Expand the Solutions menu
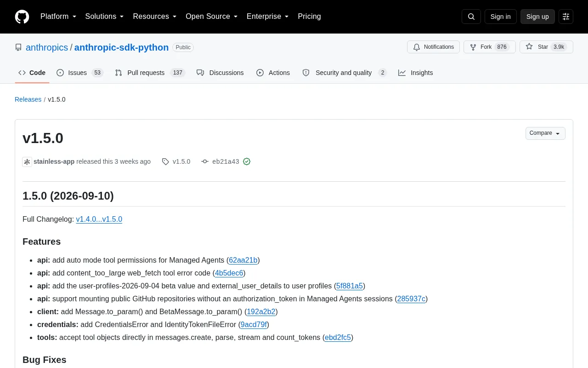This screenshot has height=368, width=588. click(x=105, y=17)
